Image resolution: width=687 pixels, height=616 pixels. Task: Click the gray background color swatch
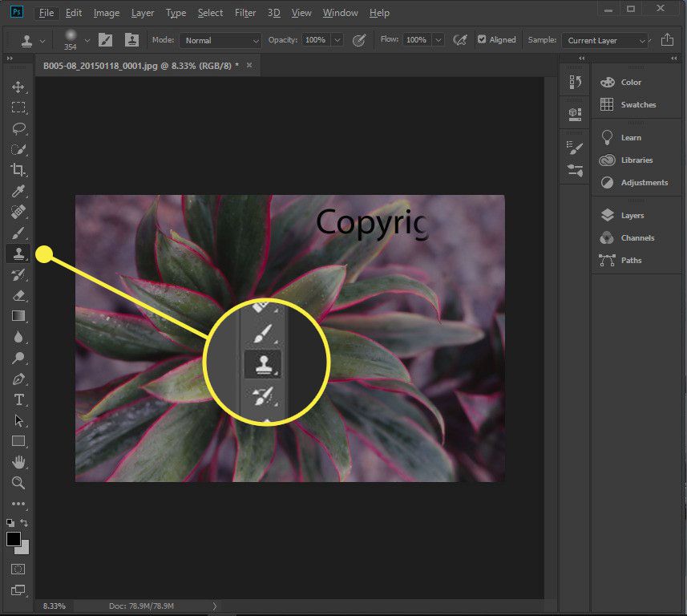point(24,549)
